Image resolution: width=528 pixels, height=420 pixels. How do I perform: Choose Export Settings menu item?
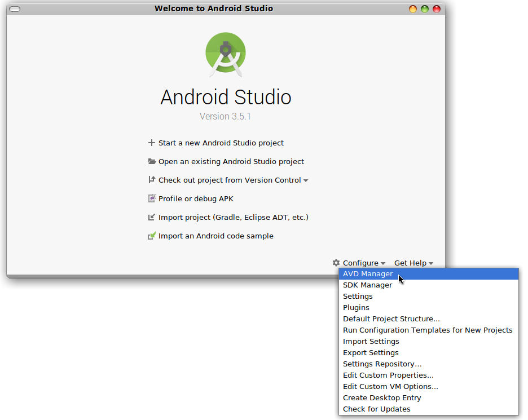click(429, 353)
